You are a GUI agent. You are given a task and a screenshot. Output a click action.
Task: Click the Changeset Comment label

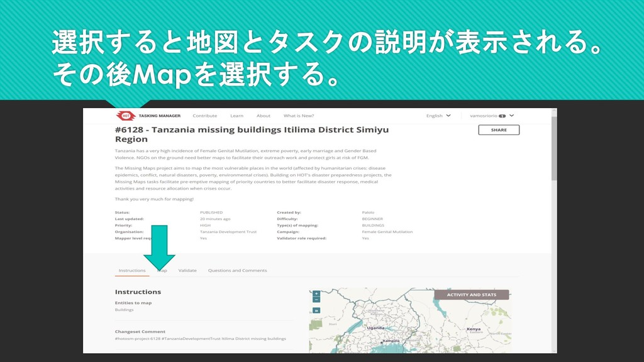click(x=140, y=332)
